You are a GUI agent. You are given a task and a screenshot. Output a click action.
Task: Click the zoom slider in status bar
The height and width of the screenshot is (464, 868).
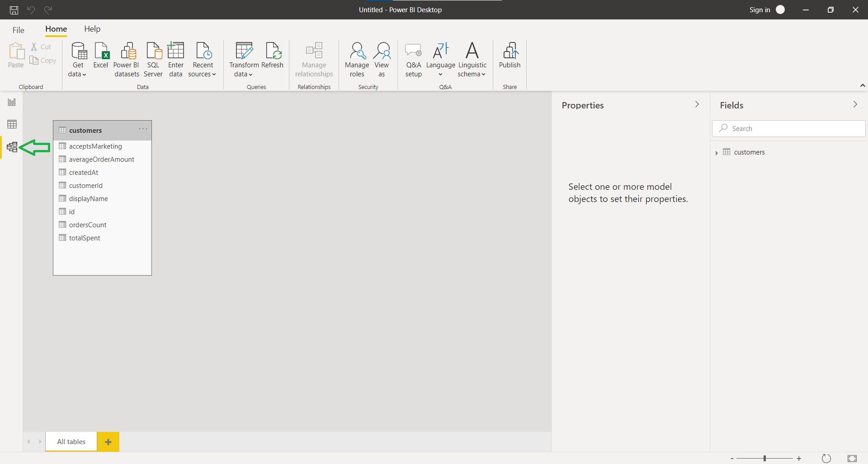[764, 459]
